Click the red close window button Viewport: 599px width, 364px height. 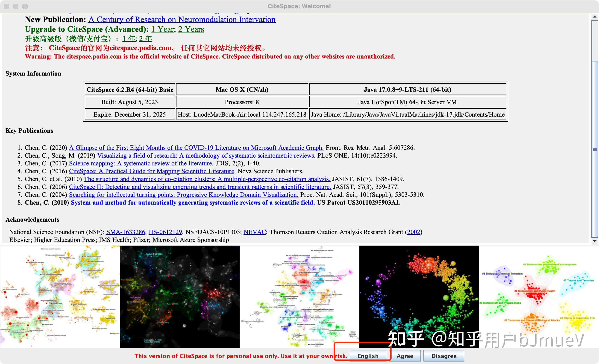coord(6,6)
